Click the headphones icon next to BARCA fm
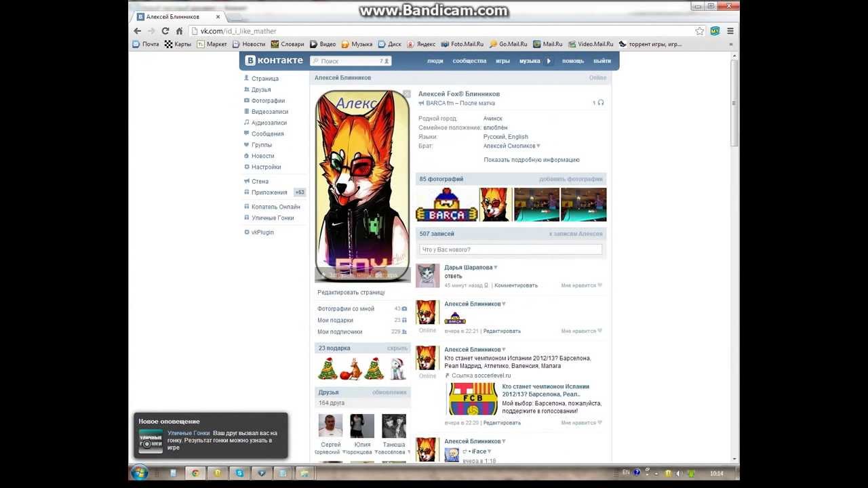Image resolution: width=868 pixels, height=488 pixels. pos(601,103)
